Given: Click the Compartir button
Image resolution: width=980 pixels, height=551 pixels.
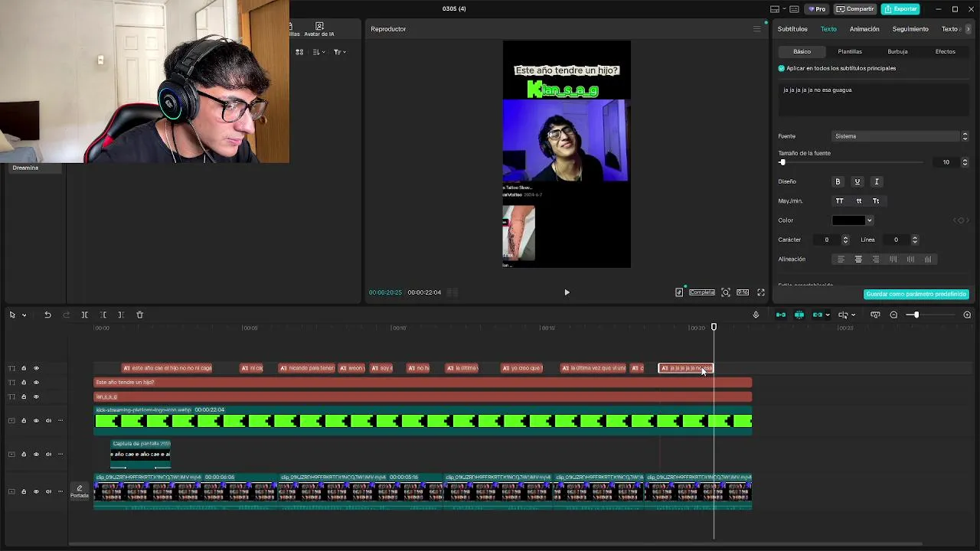Looking at the screenshot, I should (855, 9).
